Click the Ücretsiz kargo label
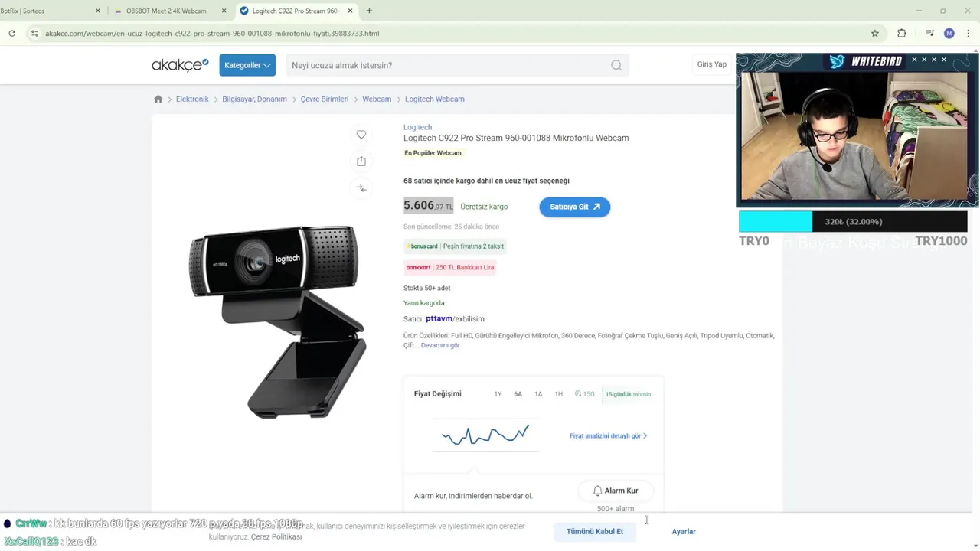The height and width of the screenshot is (551, 980). 484,207
